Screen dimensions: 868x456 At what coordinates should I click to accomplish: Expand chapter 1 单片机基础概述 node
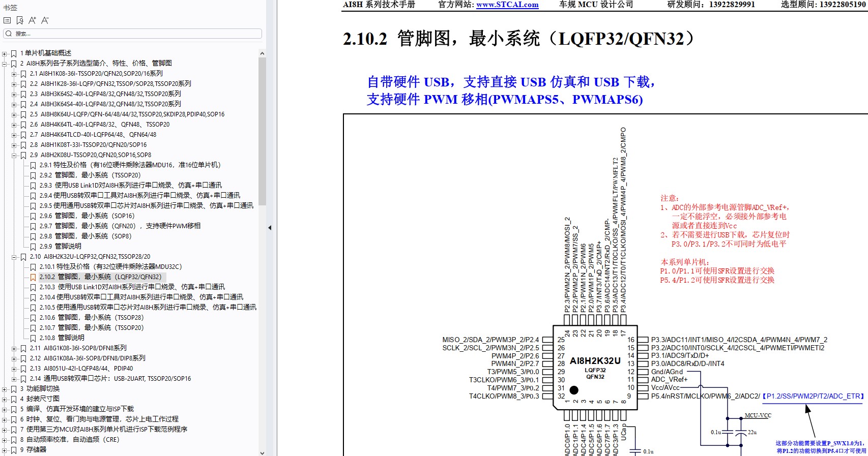[5, 53]
